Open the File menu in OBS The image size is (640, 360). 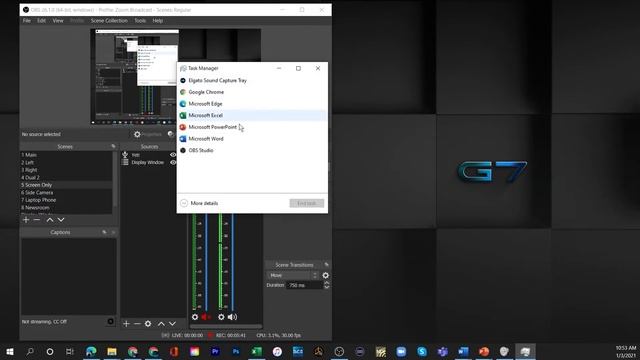point(27,20)
